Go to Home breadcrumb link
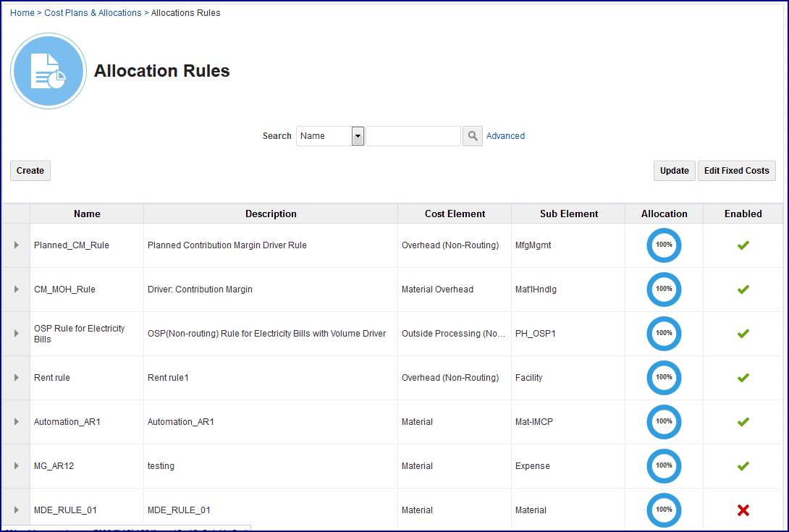 (x=22, y=12)
